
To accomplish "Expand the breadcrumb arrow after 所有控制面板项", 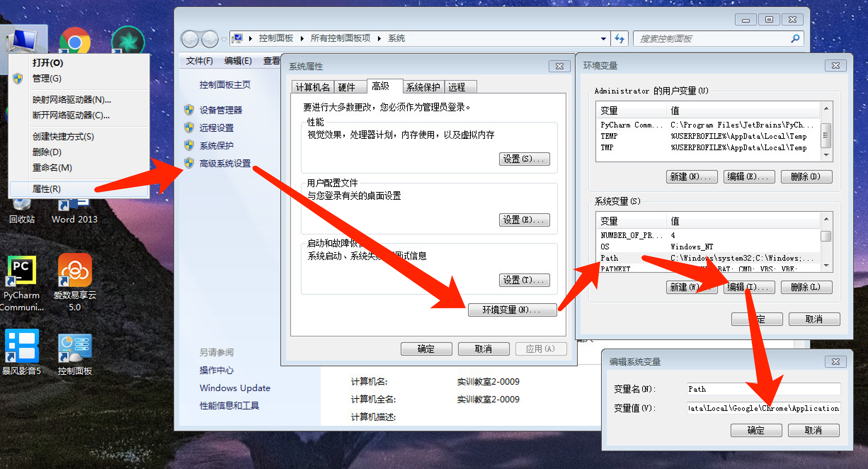I will pyautogui.click(x=379, y=38).
